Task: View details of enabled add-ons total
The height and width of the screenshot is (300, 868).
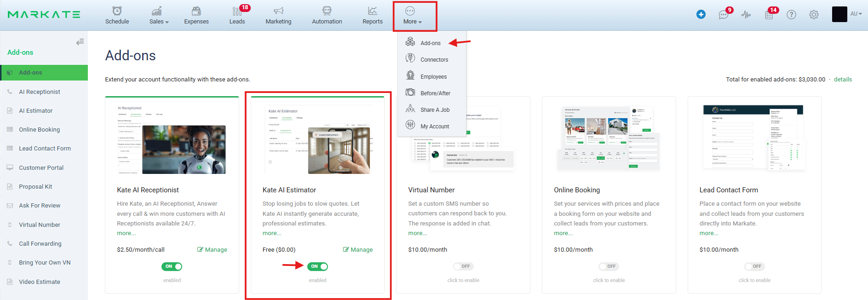Action: 843,80
